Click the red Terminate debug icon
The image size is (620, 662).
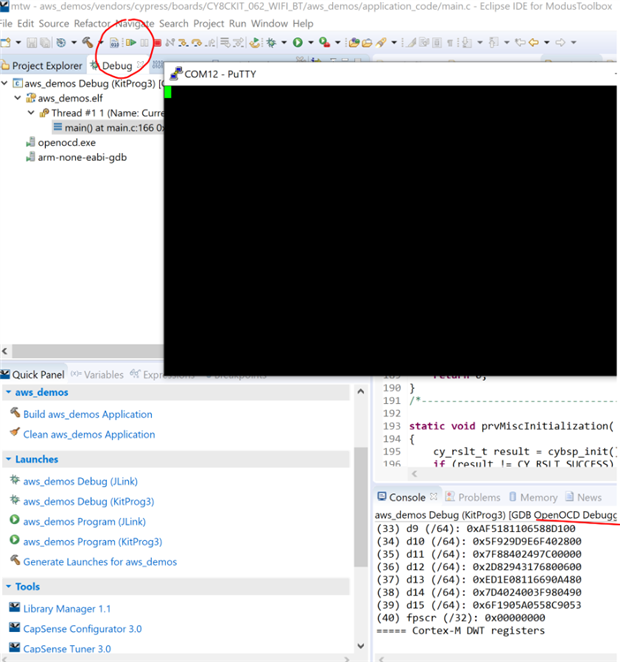pos(157,43)
